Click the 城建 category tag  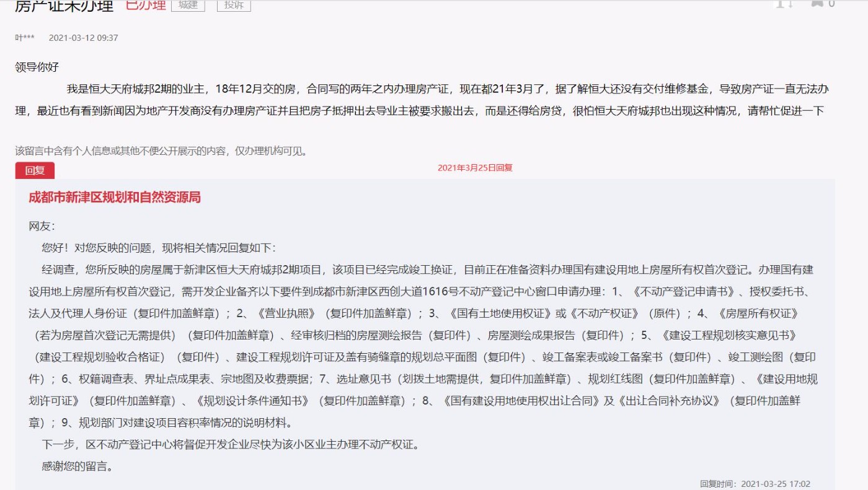(x=188, y=5)
